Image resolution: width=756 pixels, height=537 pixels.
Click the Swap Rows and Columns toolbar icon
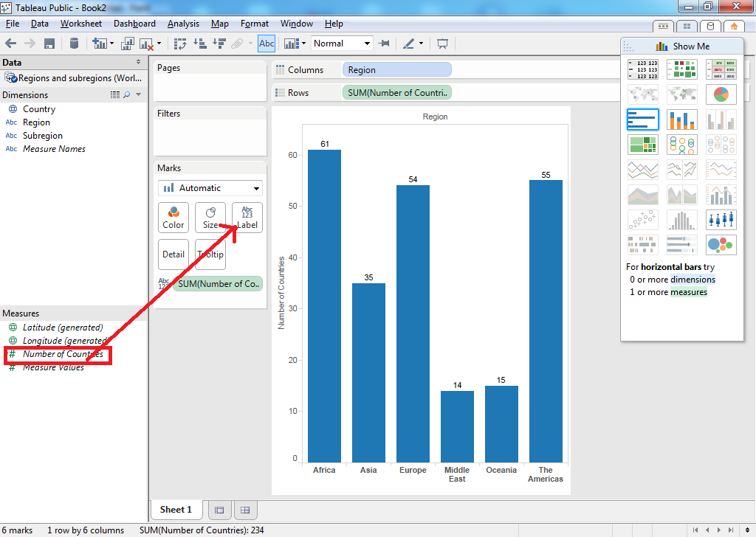click(180, 44)
